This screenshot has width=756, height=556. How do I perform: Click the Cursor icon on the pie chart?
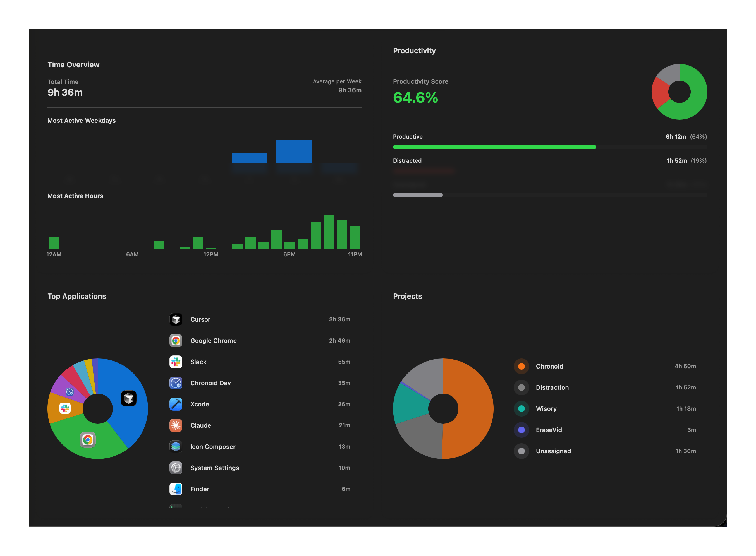point(129,398)
